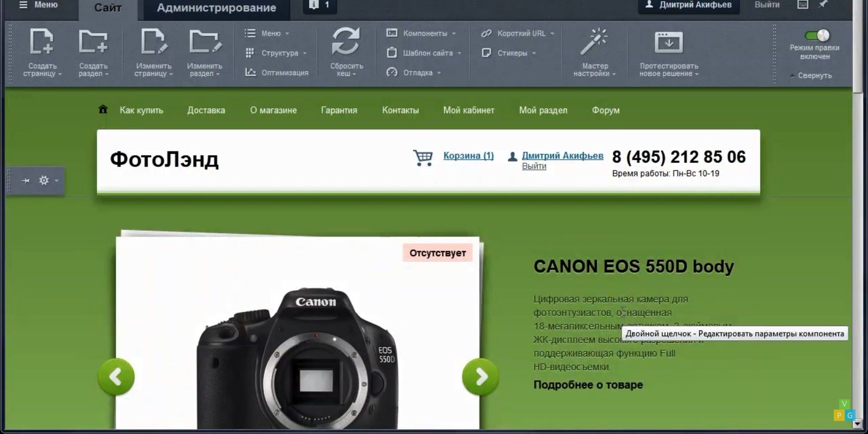Click the Test new solution icon
Viewport: 868px width, 434px height.
[668, 42]
